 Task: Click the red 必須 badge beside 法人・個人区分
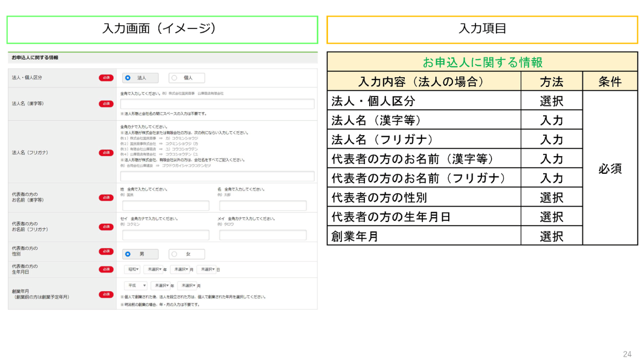tap(106, 78)
